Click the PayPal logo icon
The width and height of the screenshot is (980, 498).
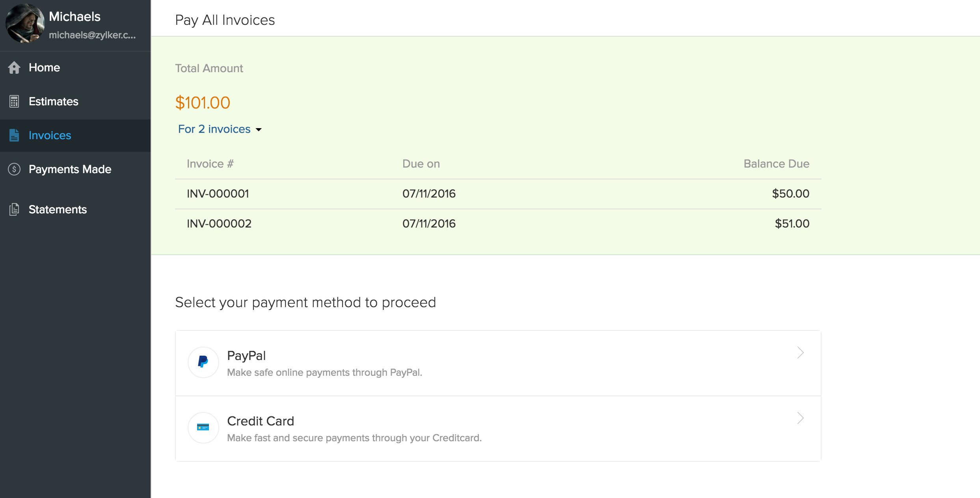pyautogui.click(x=203, y=362)
